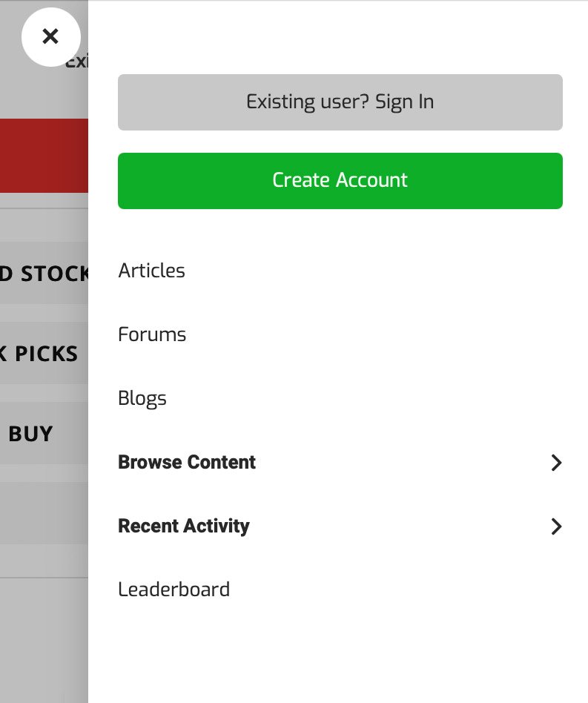Click the Existing user? Sign In button
588x703 pixels.
(x=340, y=102)
